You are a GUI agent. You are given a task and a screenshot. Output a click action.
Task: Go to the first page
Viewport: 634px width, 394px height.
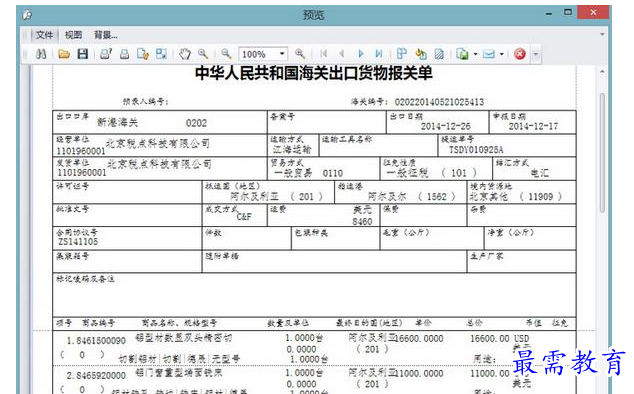(323, 54)
